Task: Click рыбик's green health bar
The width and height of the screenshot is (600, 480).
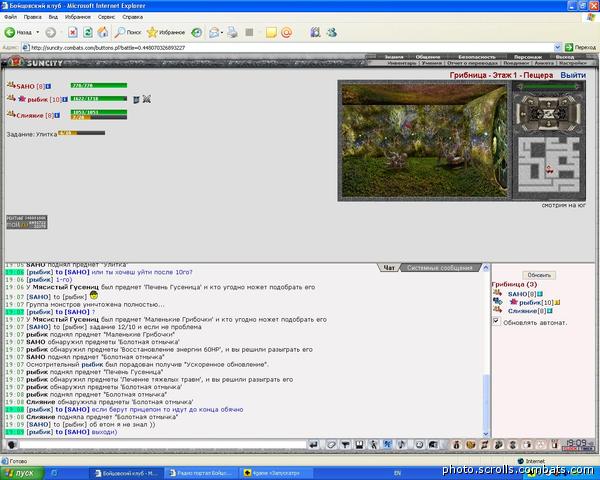Action: coord(99,98)
